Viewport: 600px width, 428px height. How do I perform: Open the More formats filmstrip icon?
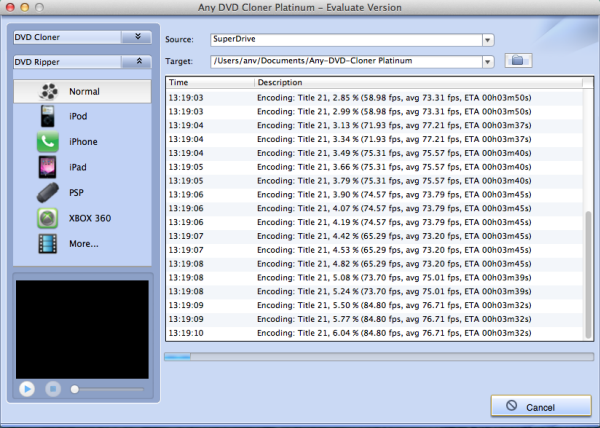pyautogui.click(x=47, y=244)
